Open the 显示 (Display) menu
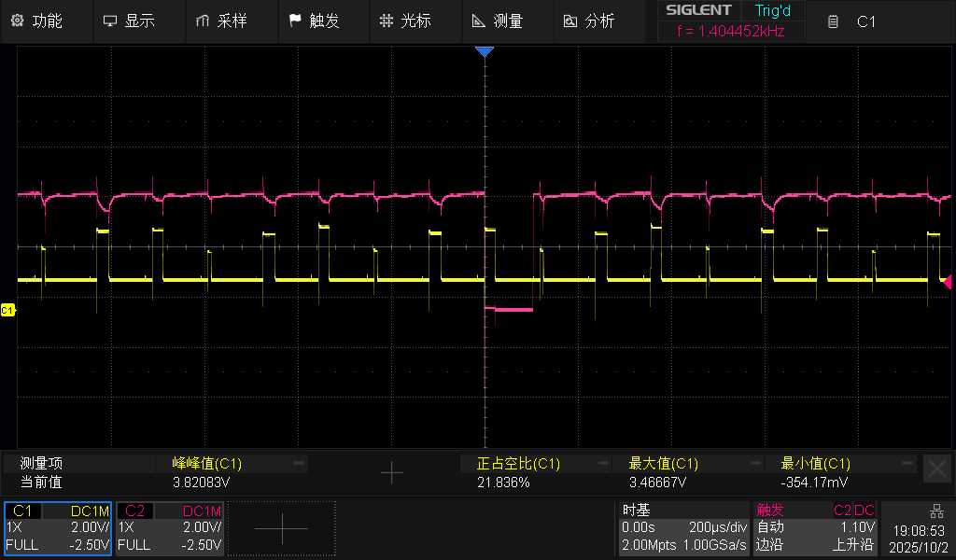 [x=129, y=21]
